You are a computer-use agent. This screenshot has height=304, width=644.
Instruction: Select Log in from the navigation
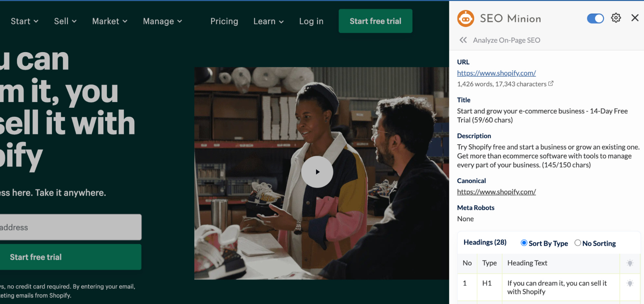[311, 21]
